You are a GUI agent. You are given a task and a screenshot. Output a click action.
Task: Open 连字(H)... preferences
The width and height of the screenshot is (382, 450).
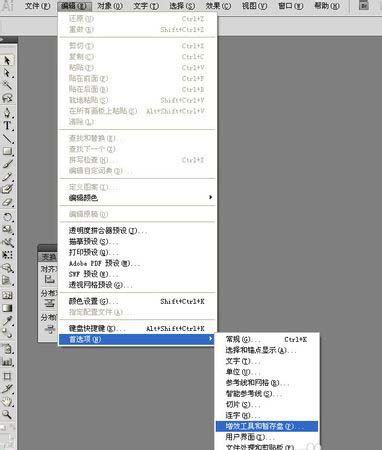pos(267,416)
